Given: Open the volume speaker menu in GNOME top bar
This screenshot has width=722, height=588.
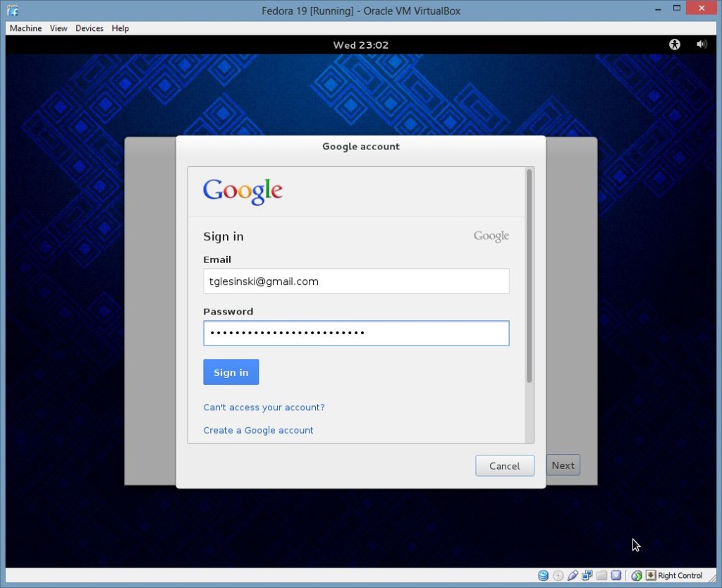Looking at the screenshot, I should (x=702, y=44).
